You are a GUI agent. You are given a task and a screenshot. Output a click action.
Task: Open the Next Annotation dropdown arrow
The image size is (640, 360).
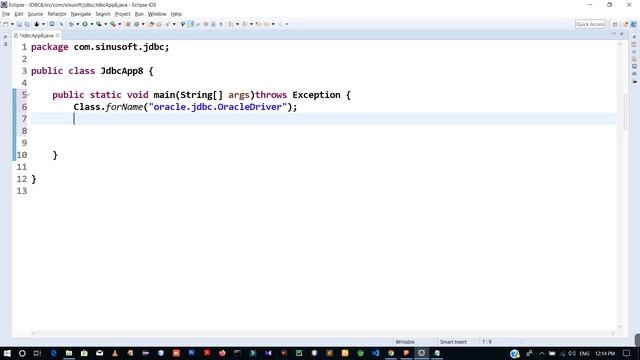pyautogui.click(x=237, y=24)
